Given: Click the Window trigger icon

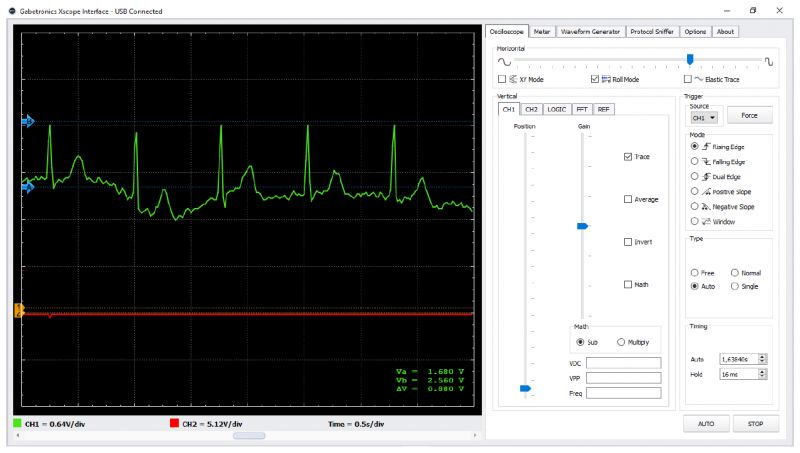Looking at the screenshot, I should pos(706,221).
